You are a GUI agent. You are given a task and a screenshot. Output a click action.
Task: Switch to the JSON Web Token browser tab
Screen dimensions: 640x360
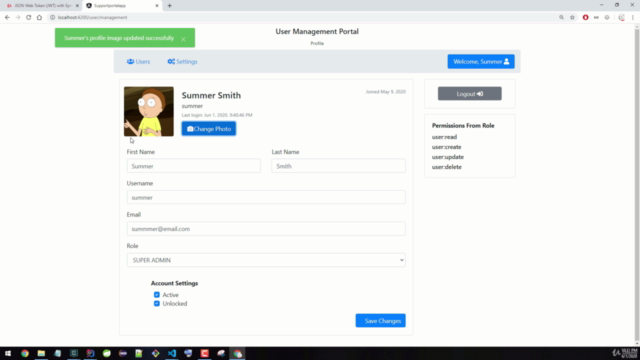click(x=41, y=6)
